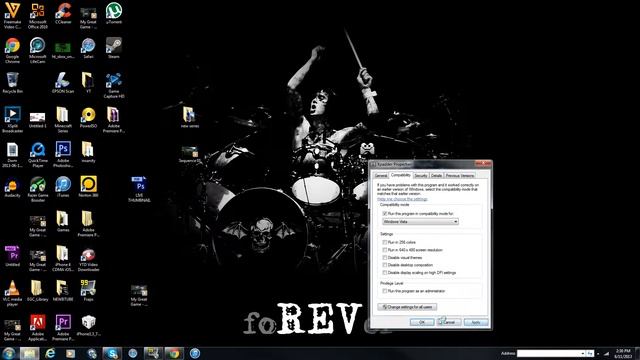Enable Run this program as an administrator
Screen dimensions: 640x360
tap(384, 291)
